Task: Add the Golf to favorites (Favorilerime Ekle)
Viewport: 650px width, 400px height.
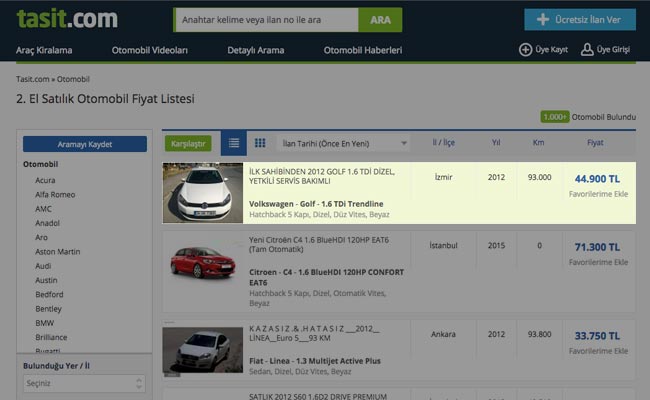Action: click(598, 194)
